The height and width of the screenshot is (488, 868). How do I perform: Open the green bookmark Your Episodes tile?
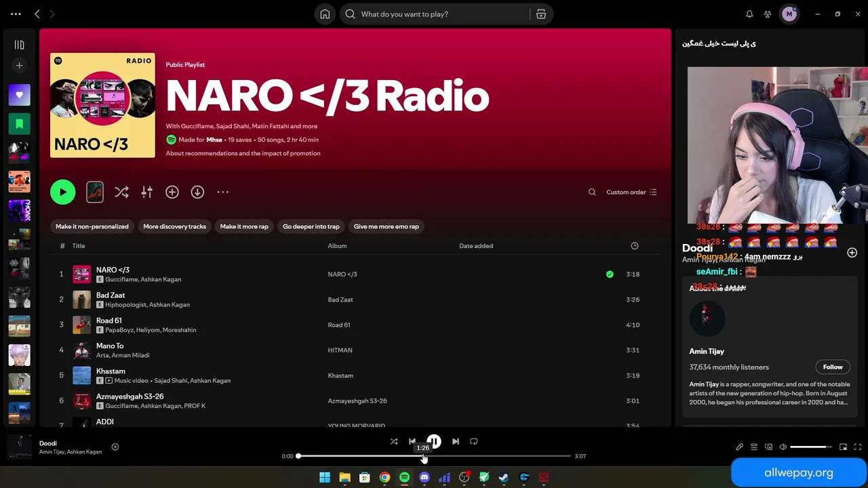coord(19,124)
